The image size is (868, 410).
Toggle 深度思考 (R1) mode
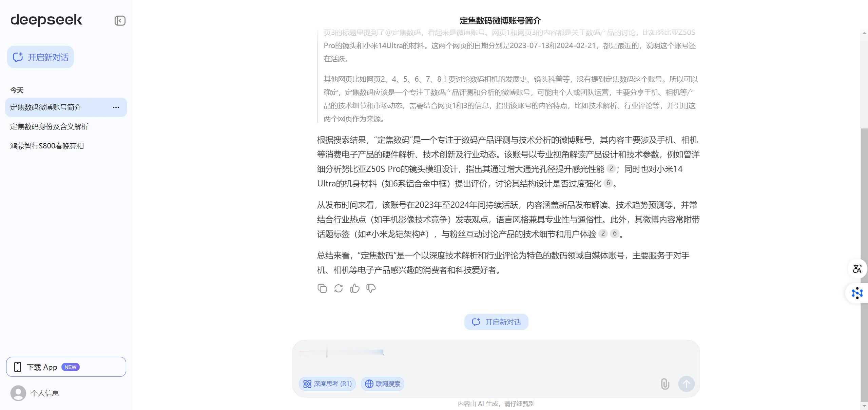[x=327, y=384]
